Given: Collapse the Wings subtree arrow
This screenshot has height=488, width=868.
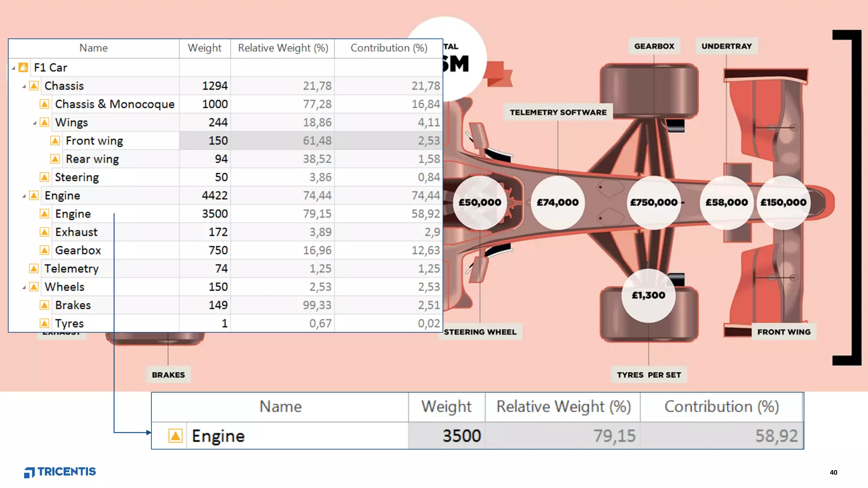Looking at the screenshot, I should pos(35,123).
